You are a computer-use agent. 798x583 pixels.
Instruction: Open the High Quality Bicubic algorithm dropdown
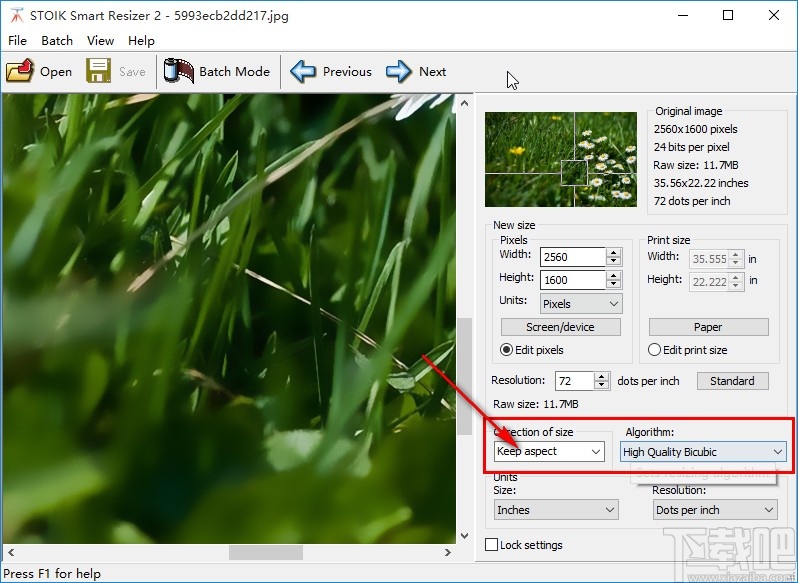coord(703,452)
